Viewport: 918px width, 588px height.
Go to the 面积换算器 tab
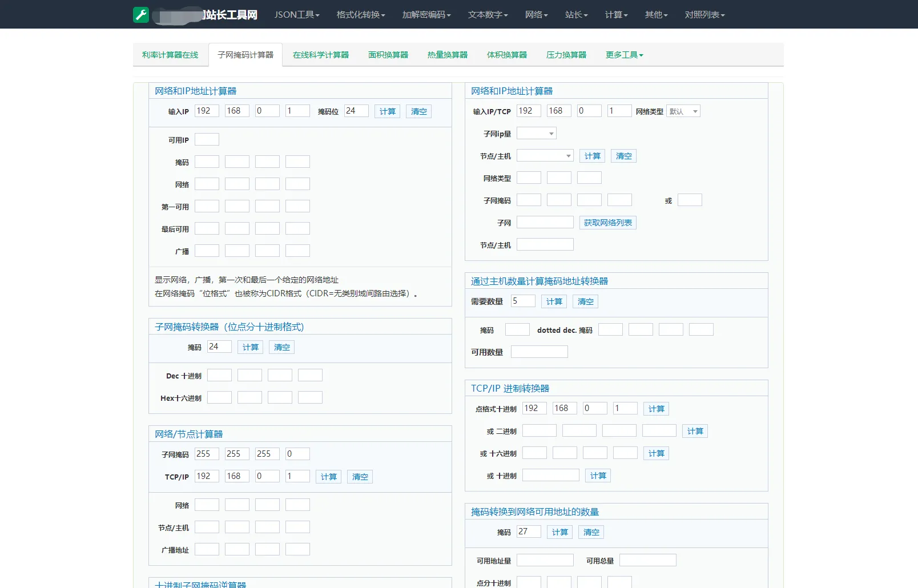[388, 55]
